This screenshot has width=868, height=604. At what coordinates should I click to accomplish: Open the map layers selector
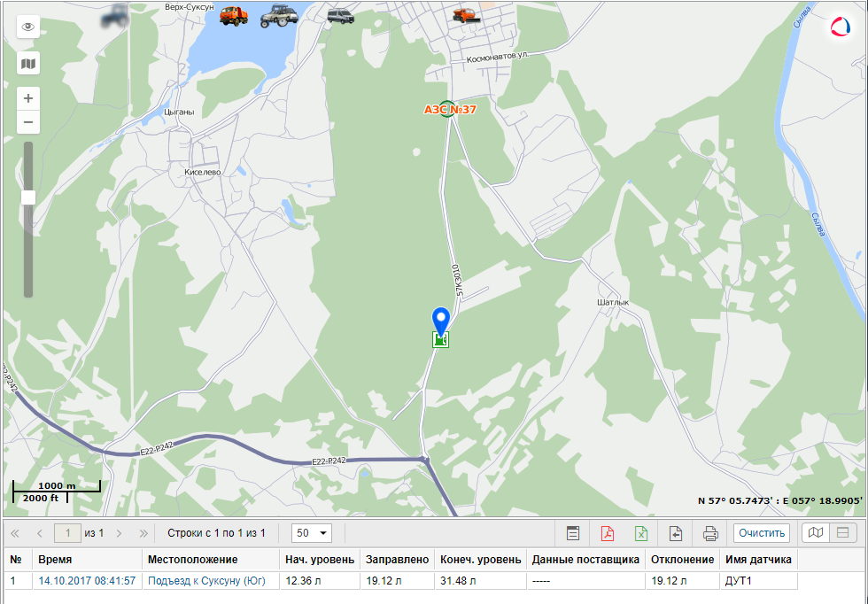(x=28, y=63)
